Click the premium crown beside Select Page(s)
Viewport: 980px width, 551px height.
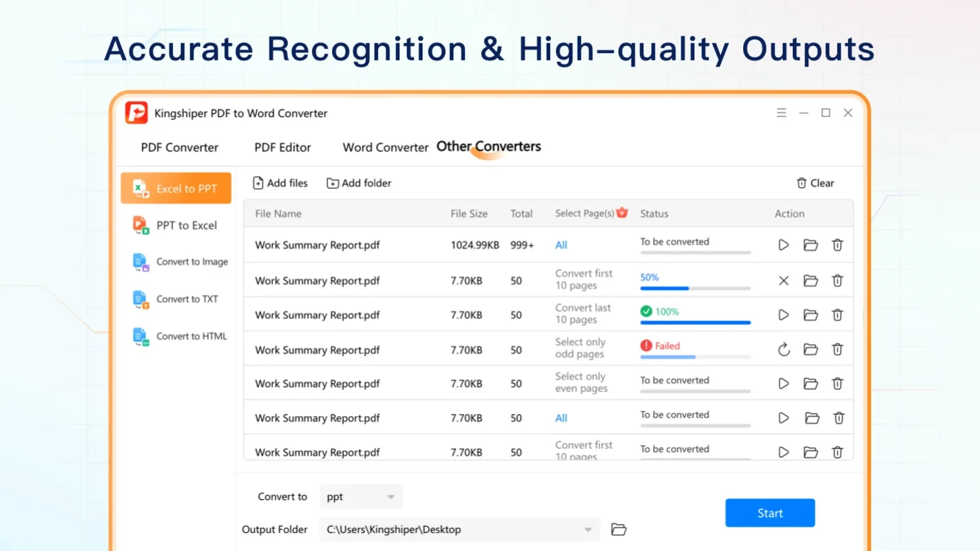[x=622, y=212]
